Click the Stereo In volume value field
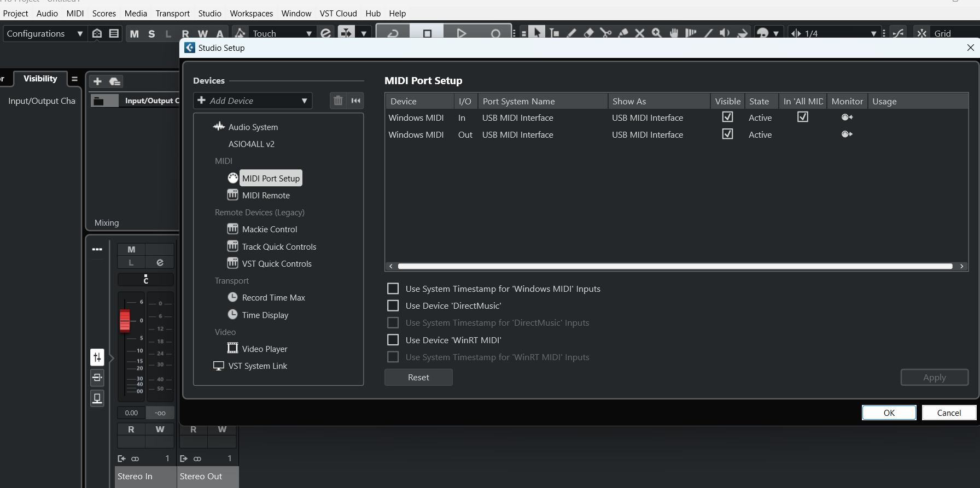The height and width of the screenshot is (488, 980). (x=131, y=413)
